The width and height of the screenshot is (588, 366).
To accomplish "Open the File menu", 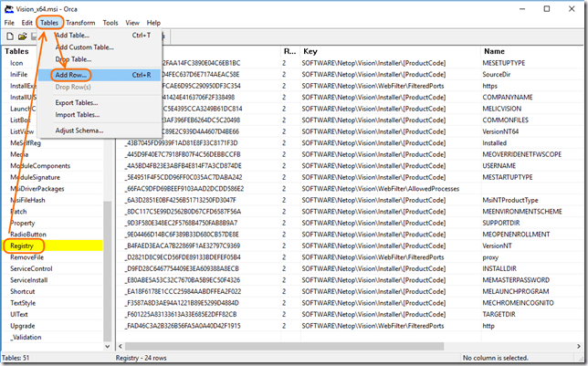I will click(10, 22).
